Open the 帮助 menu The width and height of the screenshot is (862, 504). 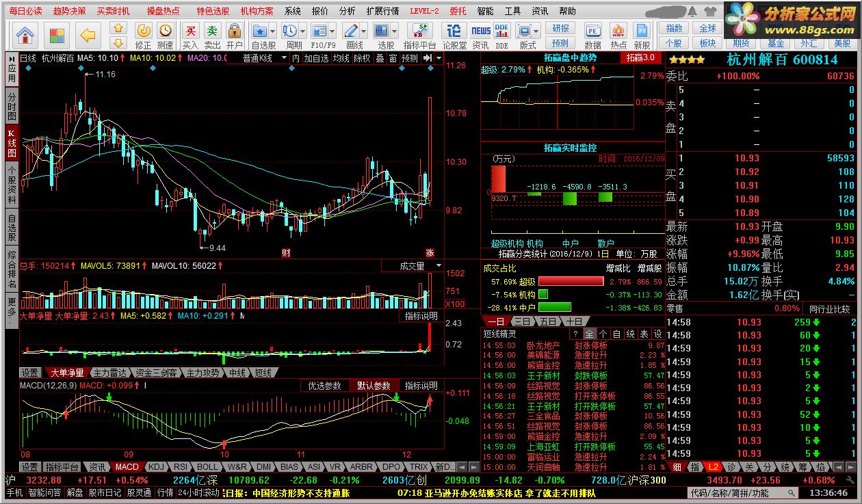(x=567, y=11)
